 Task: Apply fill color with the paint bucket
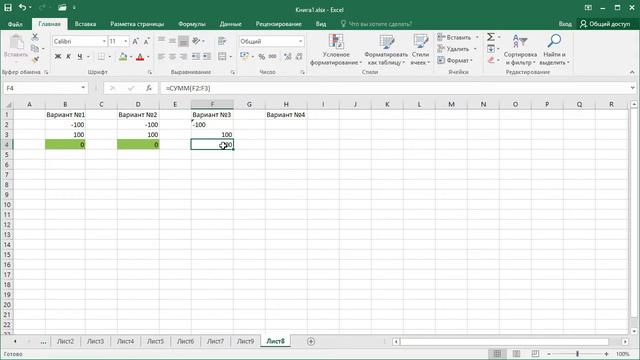click(x=123, y=57)
